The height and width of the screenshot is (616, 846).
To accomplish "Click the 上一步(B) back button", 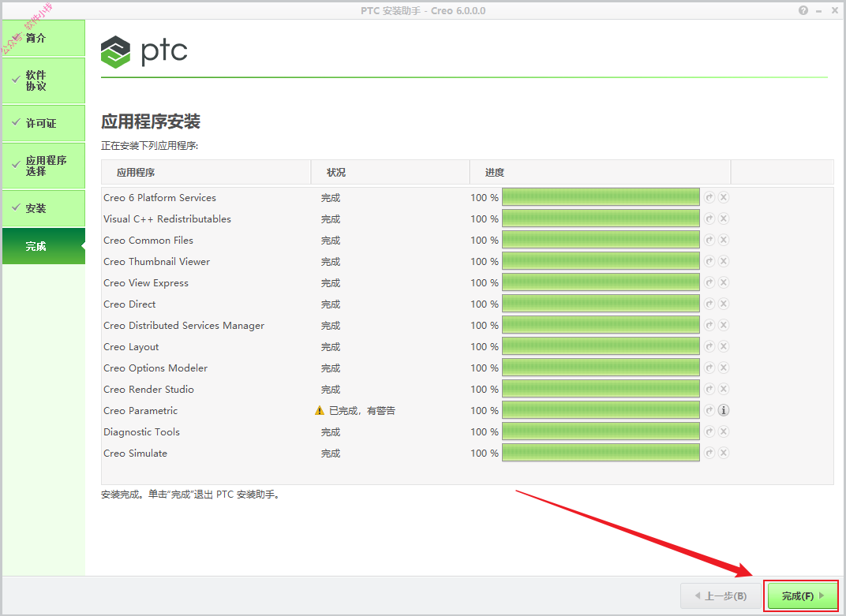I will click(x=721, y=595).
